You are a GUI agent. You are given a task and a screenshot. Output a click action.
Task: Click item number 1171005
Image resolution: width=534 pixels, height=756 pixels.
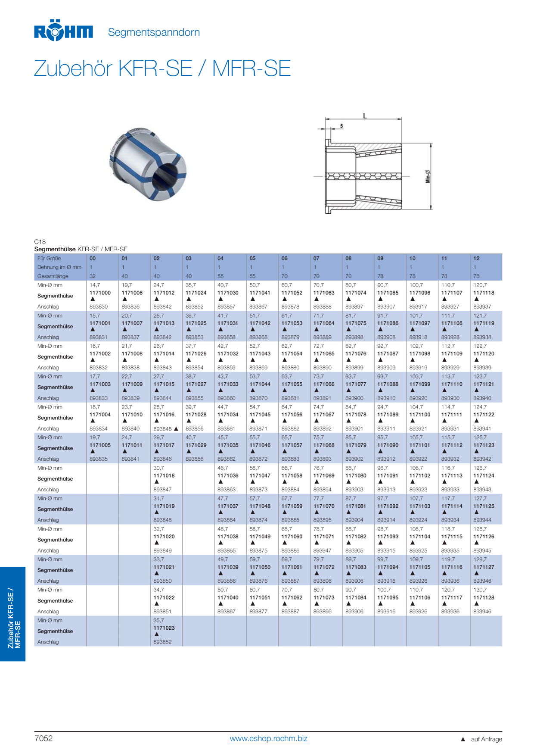[x=100, y=445]
